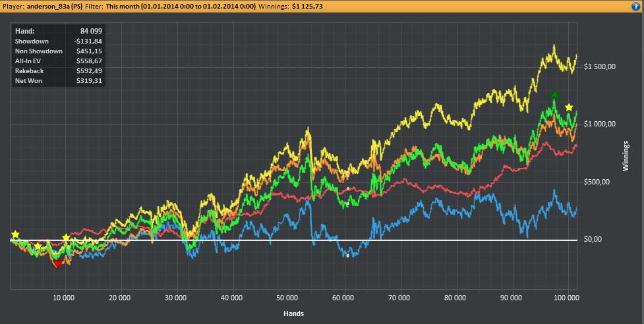Click the hover dot on the green line near 60 000

coord(347,203)
